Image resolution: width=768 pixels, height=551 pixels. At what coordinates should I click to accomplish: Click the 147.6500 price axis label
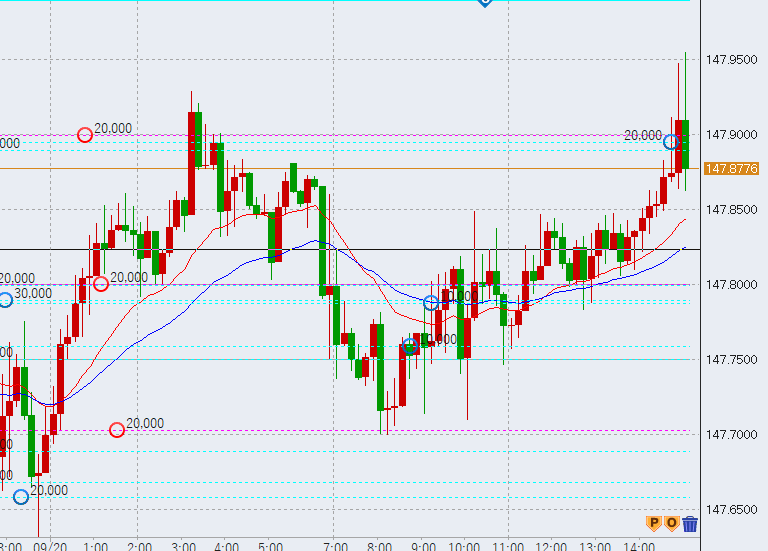[x=731, y=510]
